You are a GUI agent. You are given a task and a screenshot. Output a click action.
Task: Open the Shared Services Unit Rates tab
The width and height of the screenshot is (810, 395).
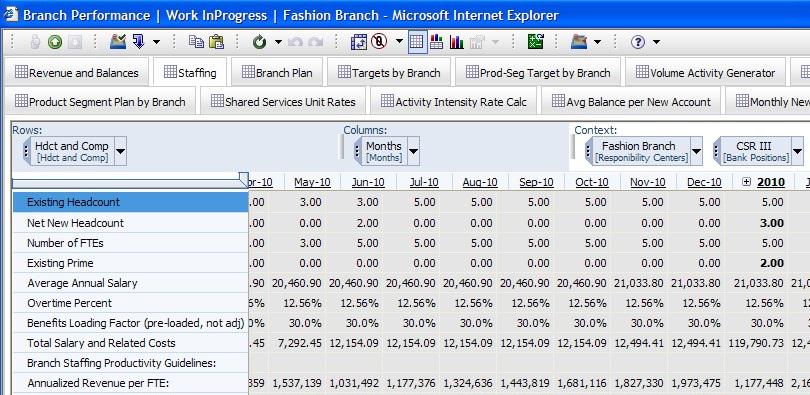point(283,102)
